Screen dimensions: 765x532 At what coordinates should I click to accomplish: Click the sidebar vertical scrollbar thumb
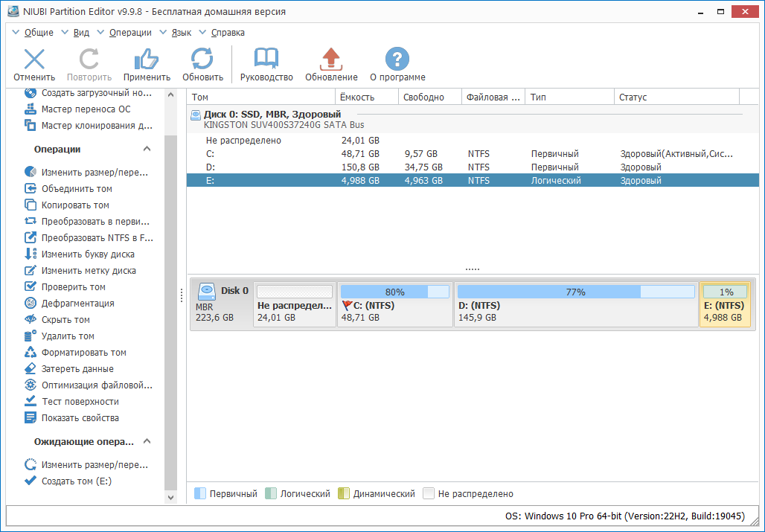click(170, 312)
